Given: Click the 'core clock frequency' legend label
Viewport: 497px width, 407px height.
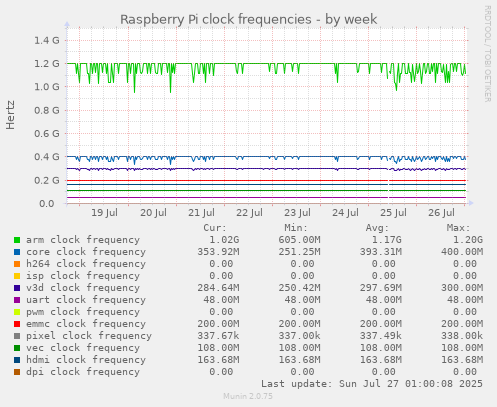Looking at the screenshot, I should [86, 252].
